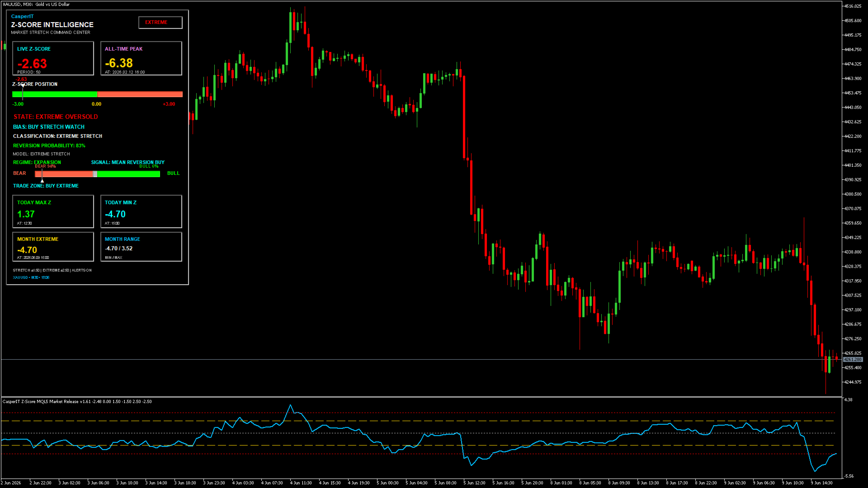Click the STRETCH / EXTREME / ALERTS ON footer

click(52, 270)
